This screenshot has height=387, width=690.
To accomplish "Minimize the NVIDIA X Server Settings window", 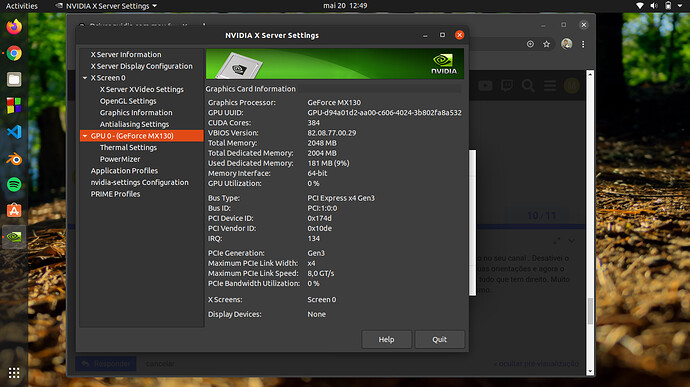I will (x=425, y=35).
